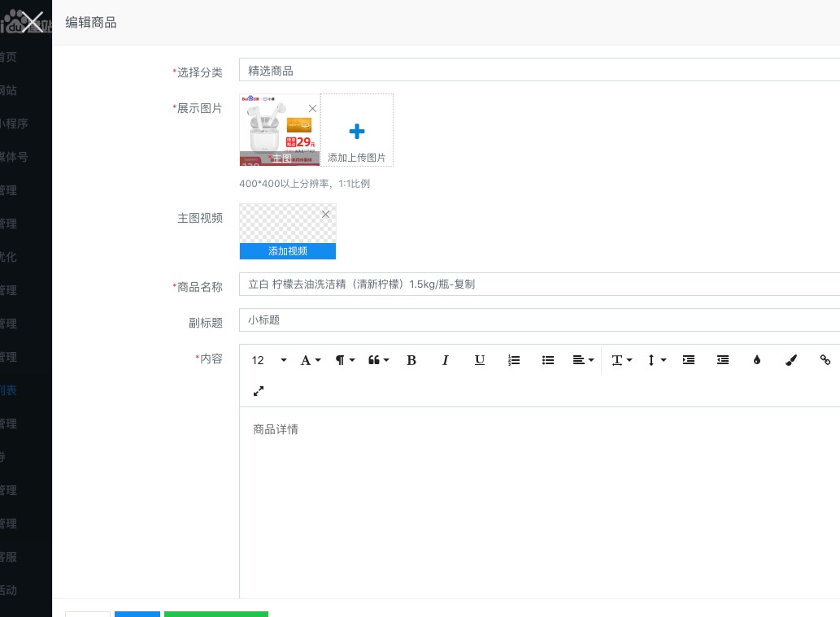Open the font size 12 dropdown
Viewport: 840px width, 617px height.
click(x=269, y=360)
